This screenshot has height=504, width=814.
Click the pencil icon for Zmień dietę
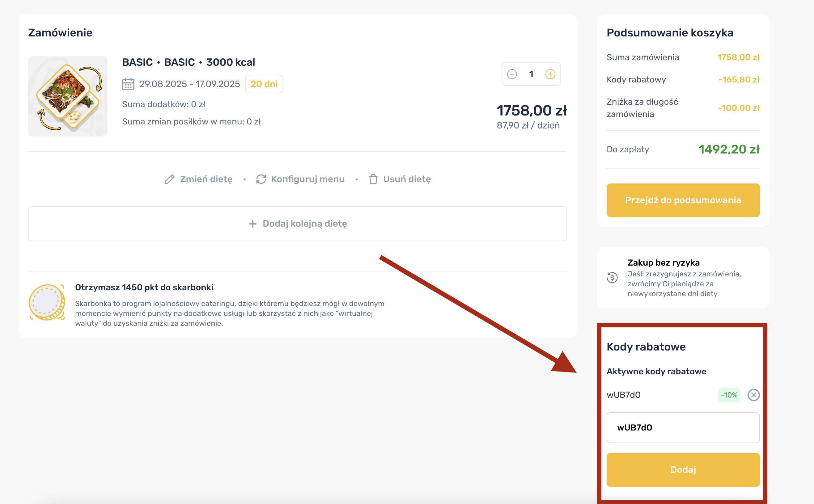pyautogui.click(x=169, y=179)
